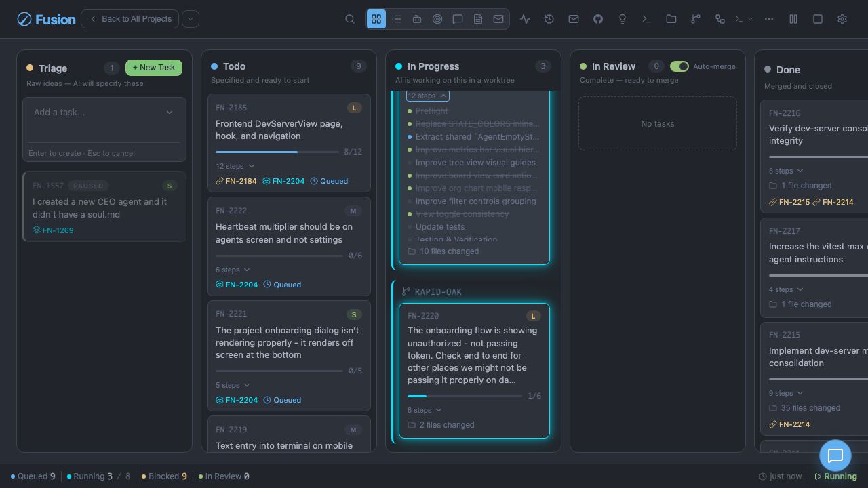Expand 8 steps on FN-2216 card

pyautogui.click(x=786, y=171)
